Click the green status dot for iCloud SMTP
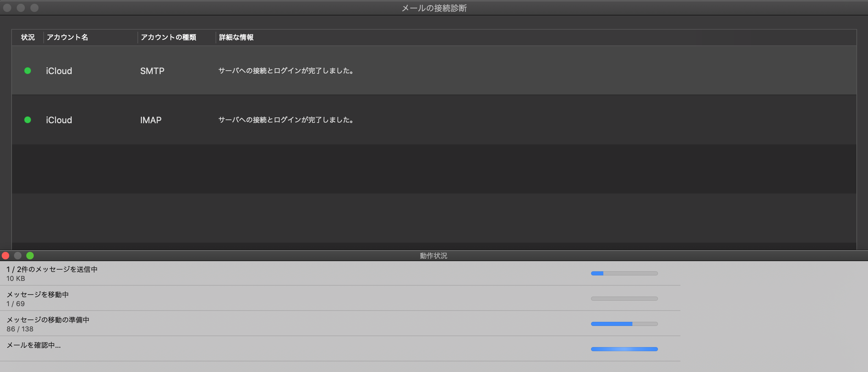 point(28,71)
